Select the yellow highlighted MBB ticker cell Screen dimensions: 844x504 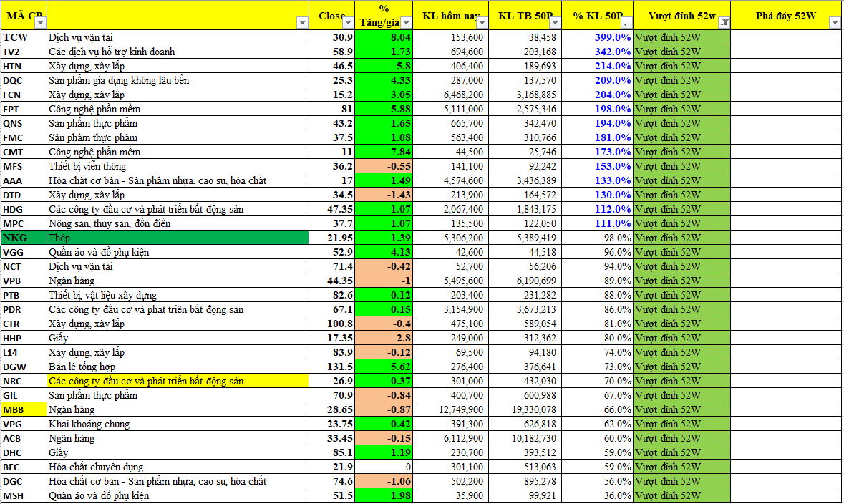(24, 409)
